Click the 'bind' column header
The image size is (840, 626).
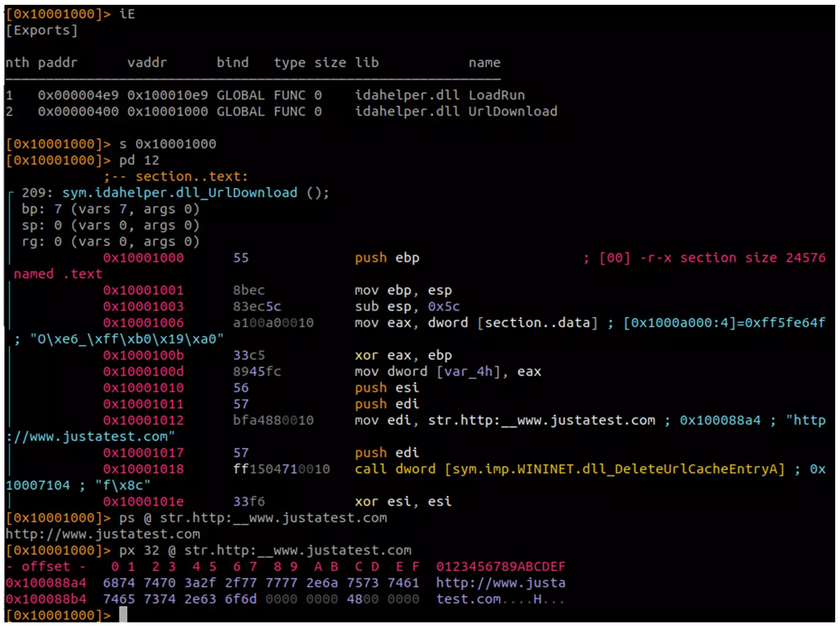tap(233, 63)
